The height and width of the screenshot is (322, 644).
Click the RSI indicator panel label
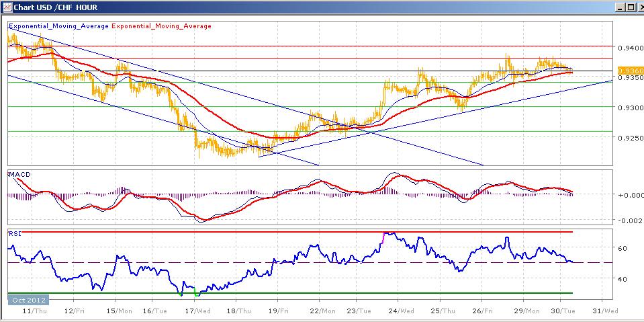pyautogui.click(x=13, y=233)
